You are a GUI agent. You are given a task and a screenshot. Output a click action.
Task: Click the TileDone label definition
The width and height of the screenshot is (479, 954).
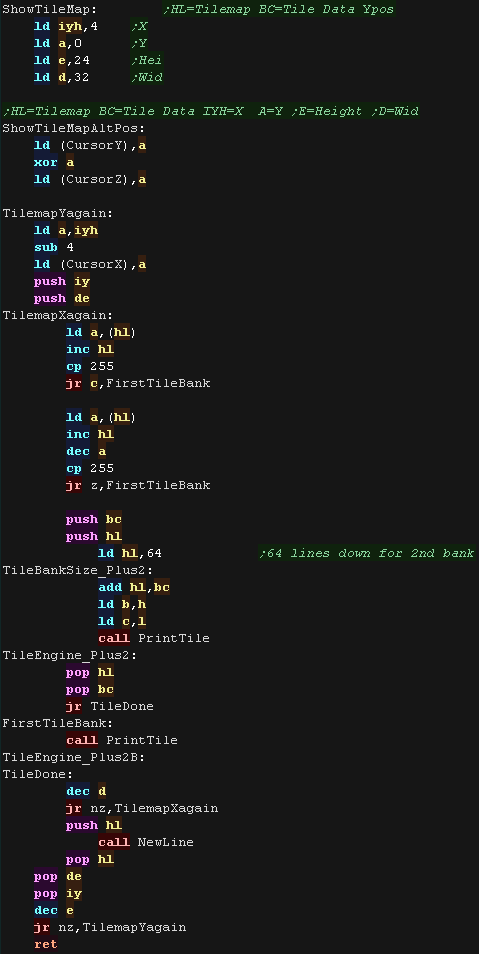click(38, 775)
